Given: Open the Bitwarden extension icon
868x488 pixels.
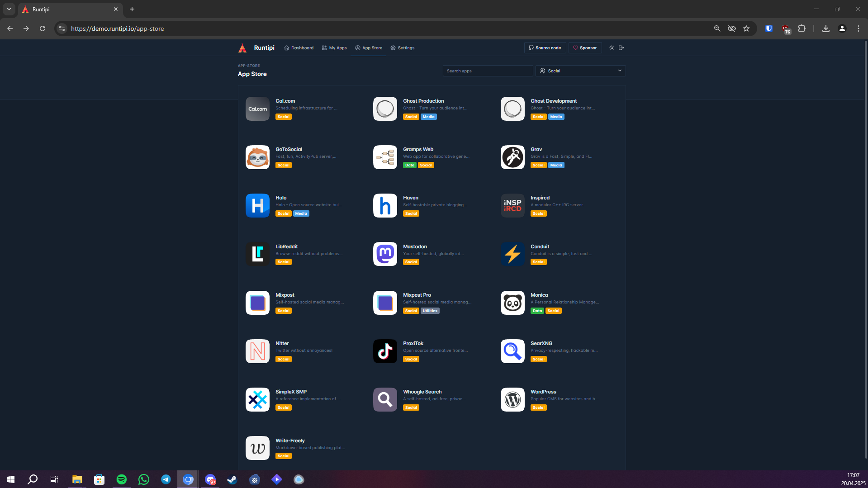Looking at the screenshot, I should pyautogui.click(x=768, y=28).
